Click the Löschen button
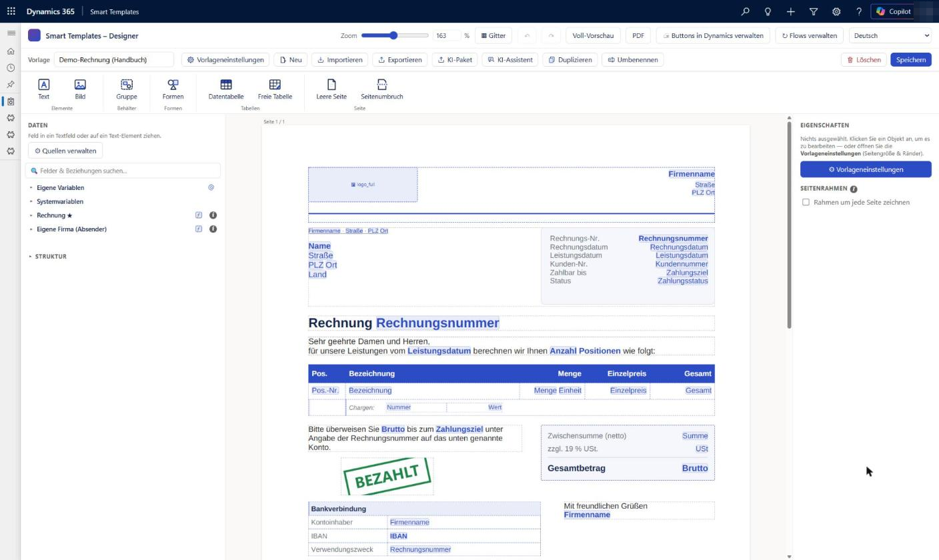Screen dimensions: 939x560 864,59
